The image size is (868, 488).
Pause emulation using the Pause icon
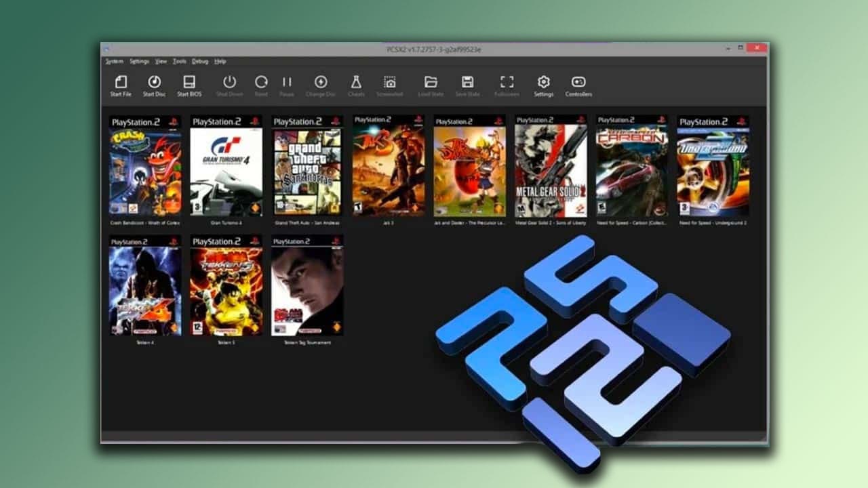pos(287,82)
